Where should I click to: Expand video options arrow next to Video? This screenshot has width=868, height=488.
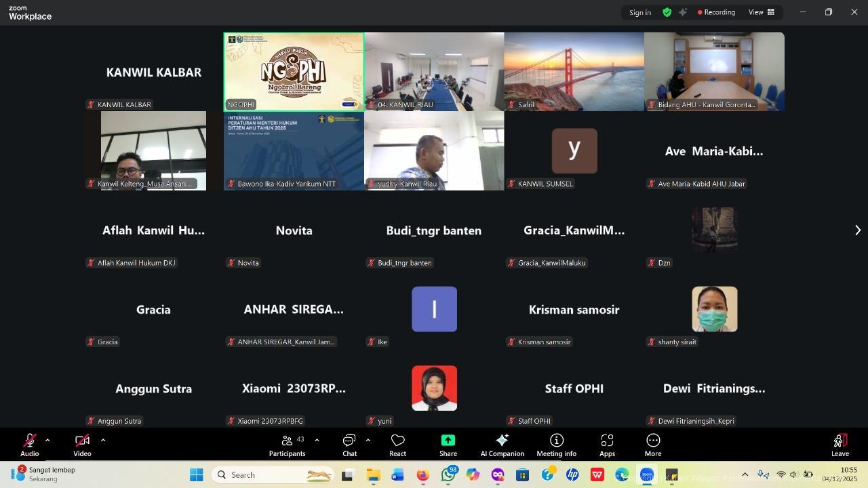click(103, 441)
